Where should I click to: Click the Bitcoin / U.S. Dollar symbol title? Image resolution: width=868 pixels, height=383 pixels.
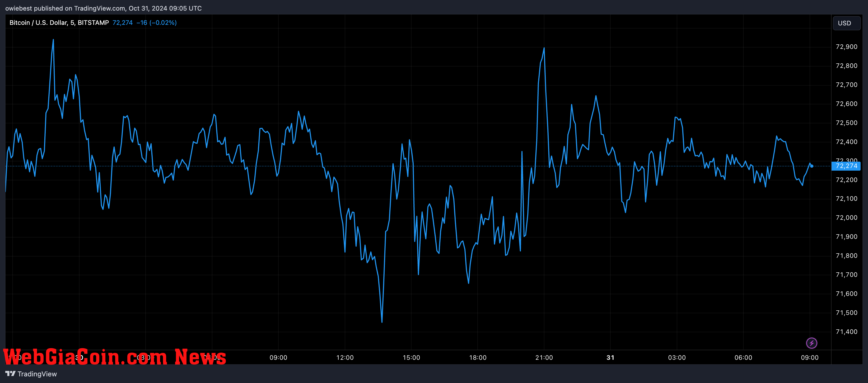click(x=59, y=22)
